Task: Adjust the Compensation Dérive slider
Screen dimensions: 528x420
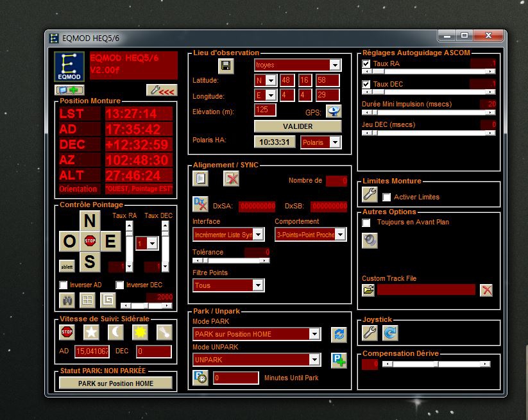Action: tap(436, 364)
